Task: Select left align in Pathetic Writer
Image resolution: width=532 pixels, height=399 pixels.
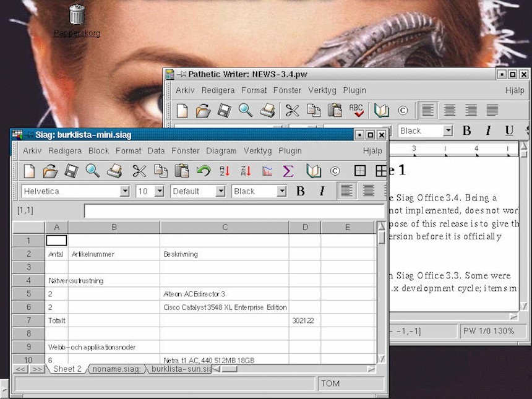Action: (x=428, y=110)
